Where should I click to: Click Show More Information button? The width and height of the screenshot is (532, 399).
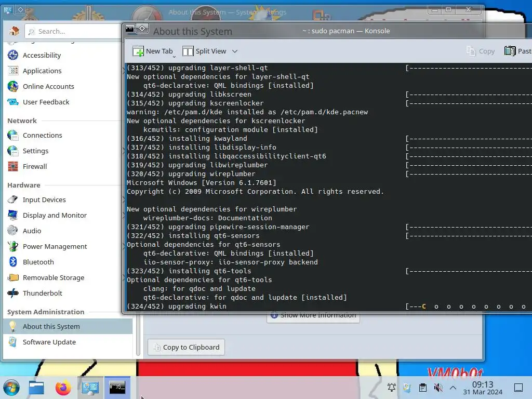coord(313,316)
